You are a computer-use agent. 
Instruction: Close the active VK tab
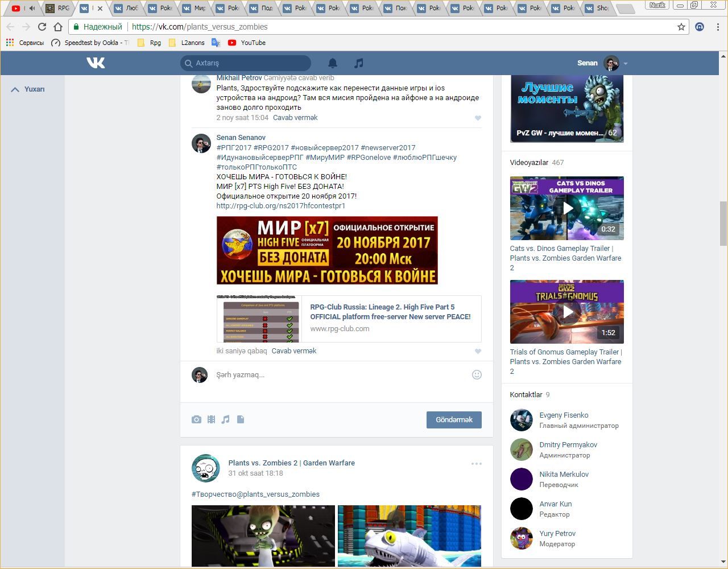(x=100, y=9)
